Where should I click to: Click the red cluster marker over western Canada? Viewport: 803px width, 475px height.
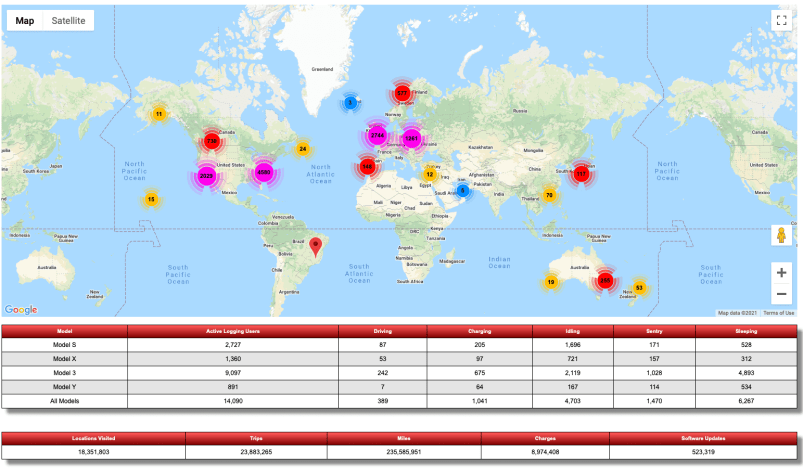[x=212, y=141]
